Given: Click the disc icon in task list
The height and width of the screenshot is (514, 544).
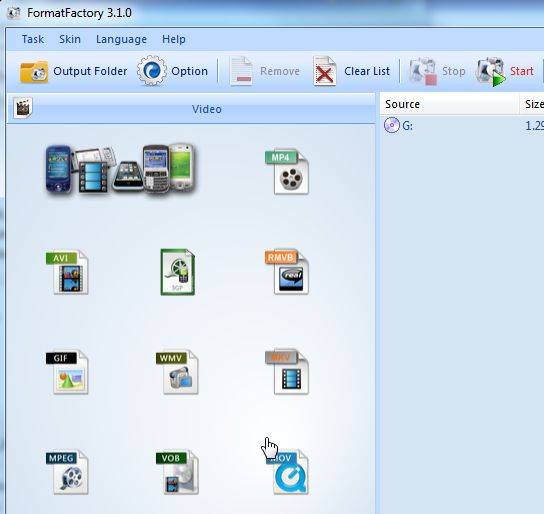Looking at the screenshot, I should pyautogui.click(x=392, y=125).
